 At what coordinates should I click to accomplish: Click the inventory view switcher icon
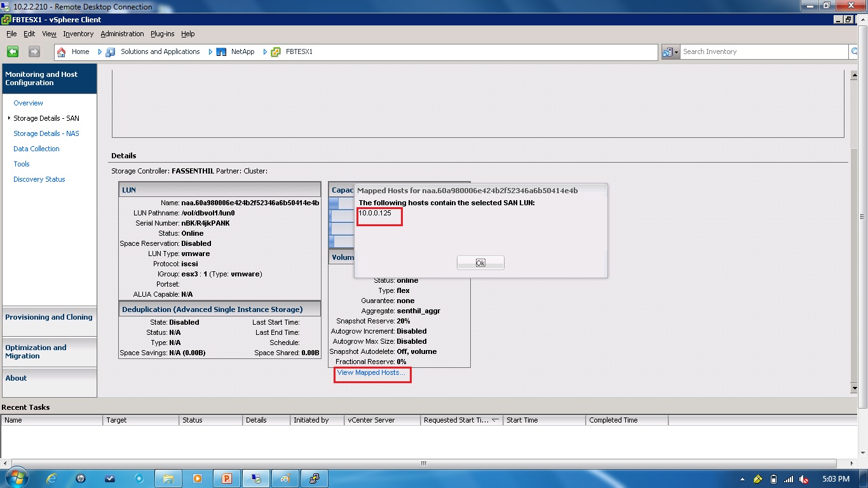pos(667,51)
